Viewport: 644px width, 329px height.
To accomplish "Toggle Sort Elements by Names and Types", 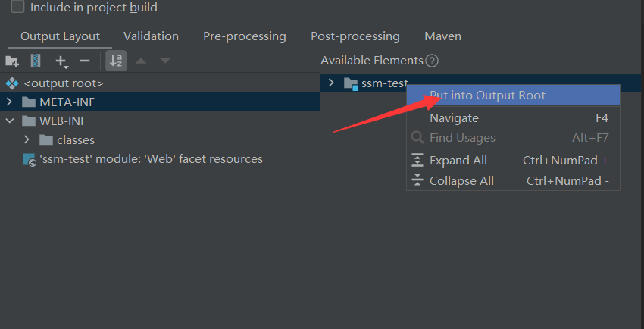I will pos(116,61).
